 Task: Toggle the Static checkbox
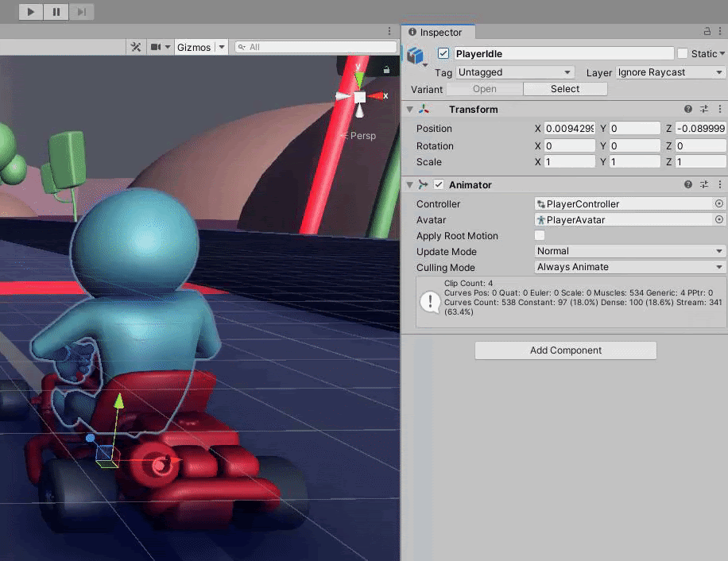point(683,53)
